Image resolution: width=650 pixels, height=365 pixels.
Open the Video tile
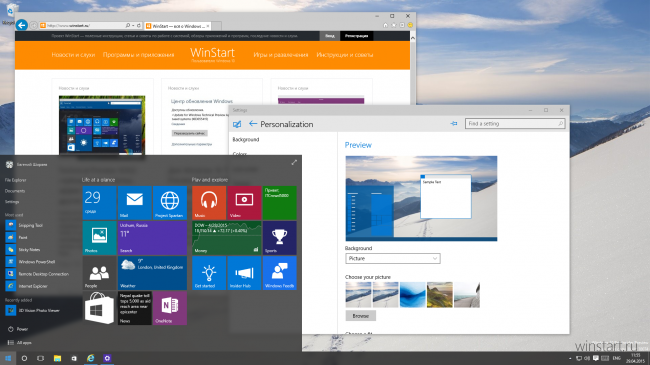[244, 202]
